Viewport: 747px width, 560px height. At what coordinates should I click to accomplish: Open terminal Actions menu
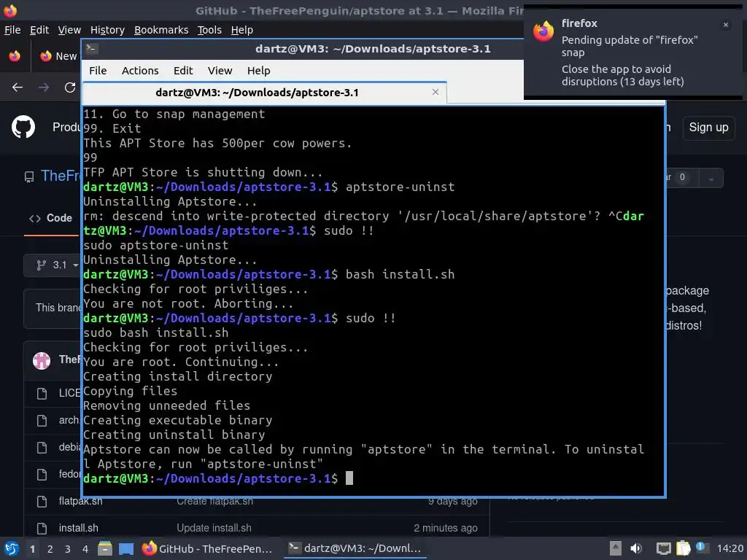tap(140, 71)
